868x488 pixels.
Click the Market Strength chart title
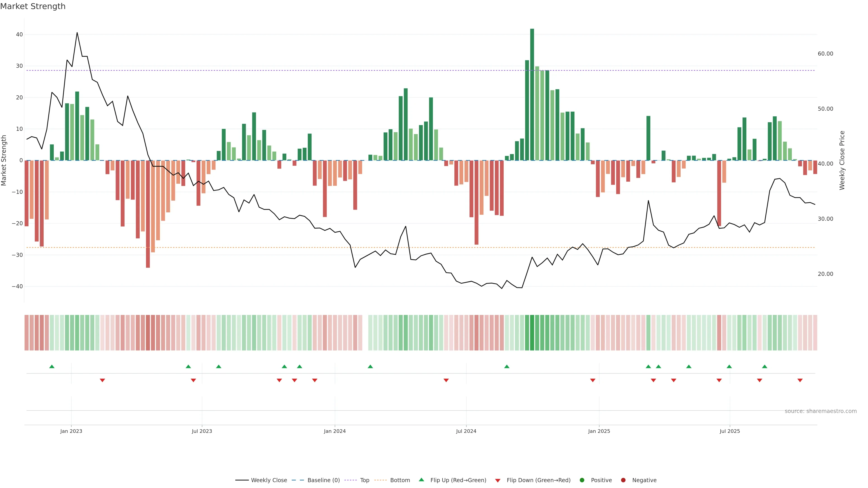[x=33, y=6]
